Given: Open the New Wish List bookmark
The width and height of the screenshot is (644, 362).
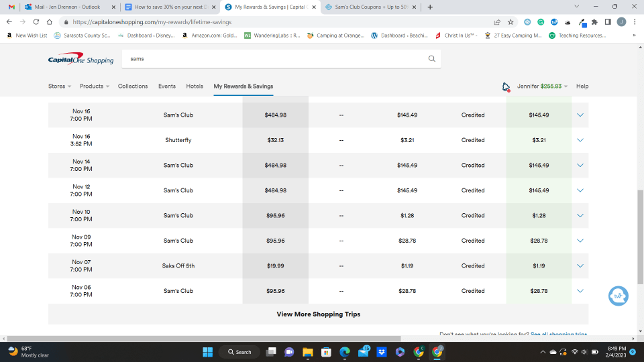Looking at the screenshot, I should point(27,36).
